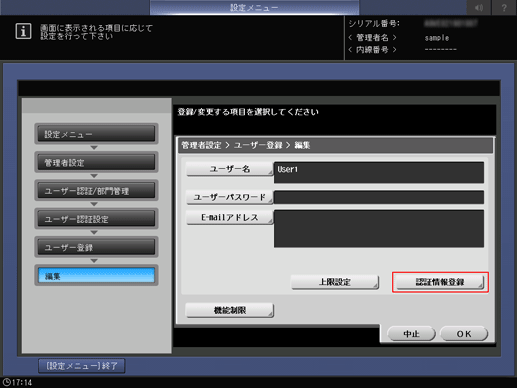517x388 pixels.
Task: Exit via [設定メニュー]終了 button
Action: click(x=82, y=366)
